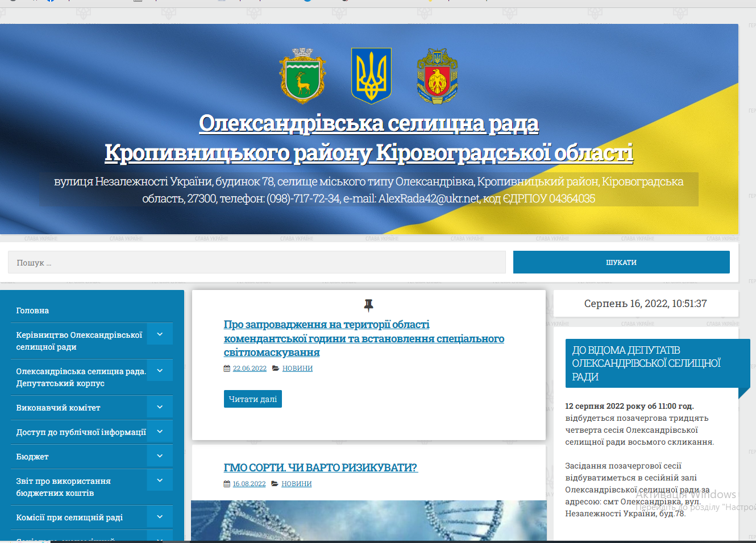756x543 pixels.
Task: Expand Керівництво Олександрівської селищної ради submenu
Action: coord(160,334)
